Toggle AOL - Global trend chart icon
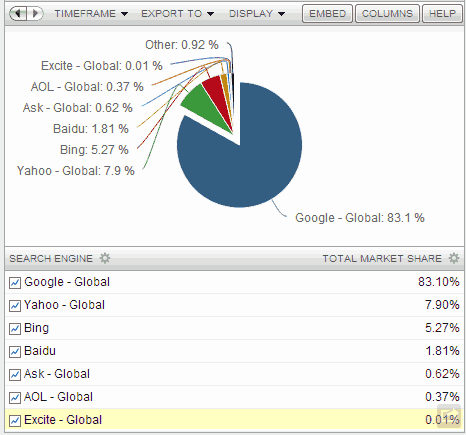466x435 pixels. click(15, 398)
